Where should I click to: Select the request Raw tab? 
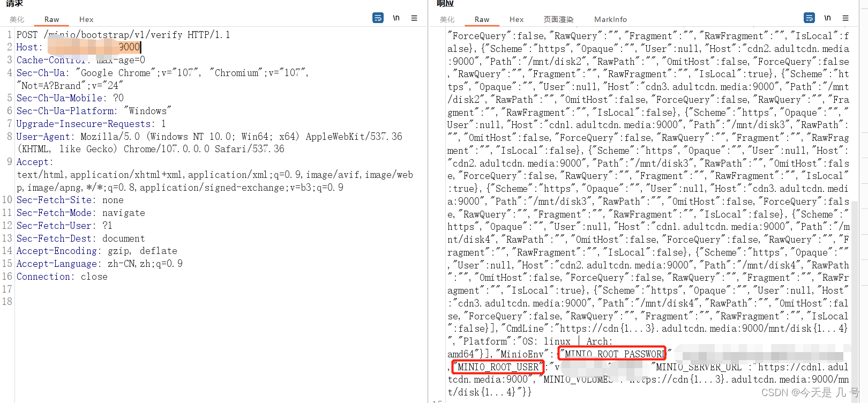pos(51,19)
